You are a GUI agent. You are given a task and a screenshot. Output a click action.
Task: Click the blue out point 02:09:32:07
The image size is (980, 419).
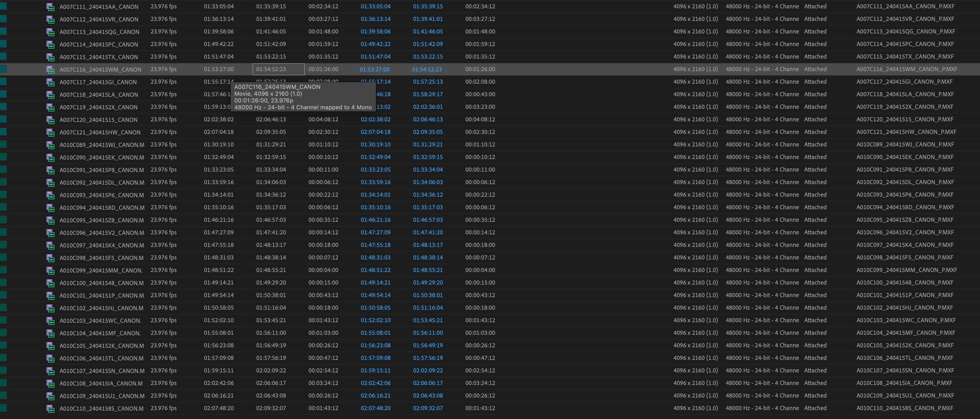[428, 408]
